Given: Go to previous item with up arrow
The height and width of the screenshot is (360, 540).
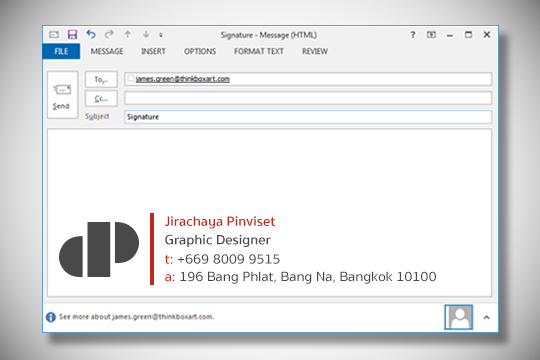Looking at the screenshot, I should pyautogui.click(x=128, y=34).
